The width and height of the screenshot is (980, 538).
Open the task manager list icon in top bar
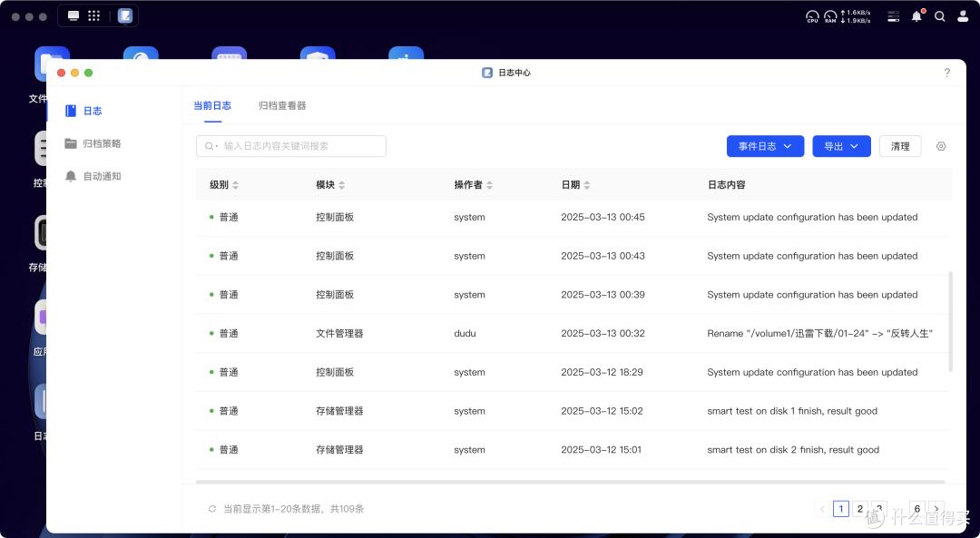pos(894,17)
